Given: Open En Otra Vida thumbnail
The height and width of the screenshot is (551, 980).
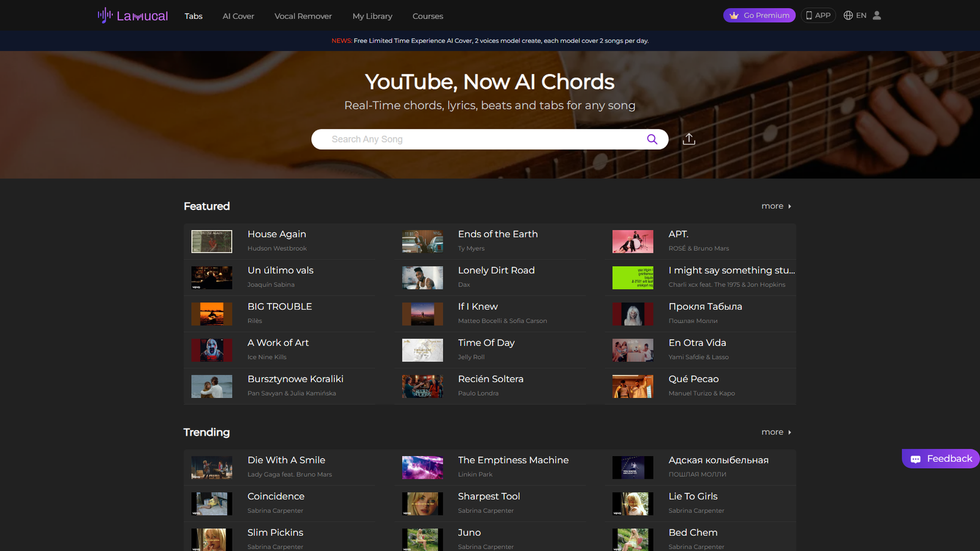Looking at the screenshot, I should tap(633, 350).
